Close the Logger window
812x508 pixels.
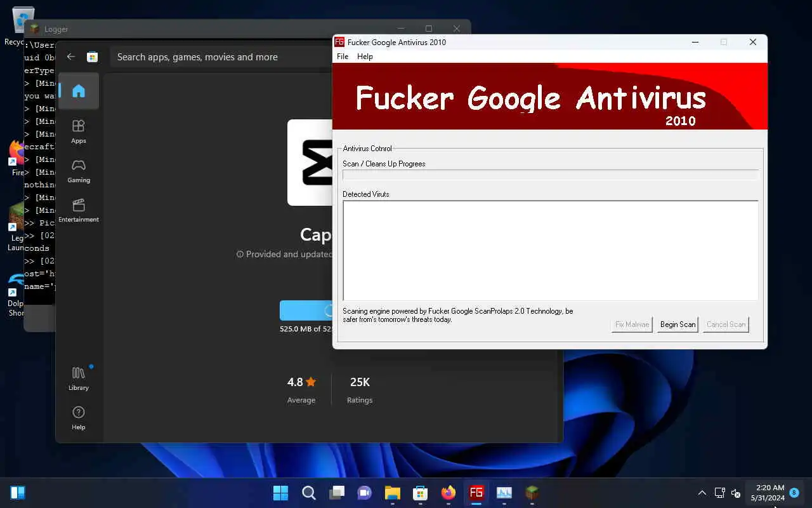(457, 29)
